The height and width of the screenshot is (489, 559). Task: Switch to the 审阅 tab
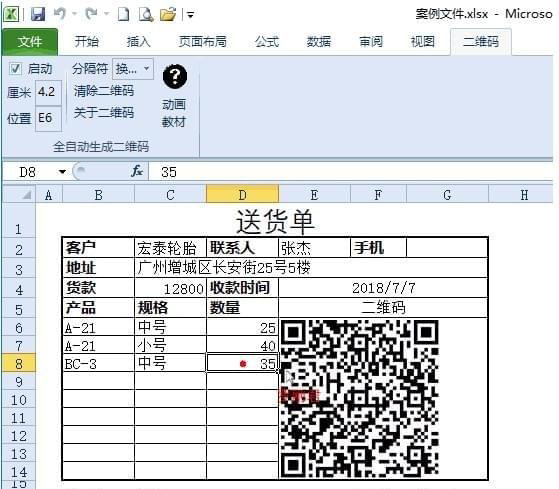(x=371, y=42)
